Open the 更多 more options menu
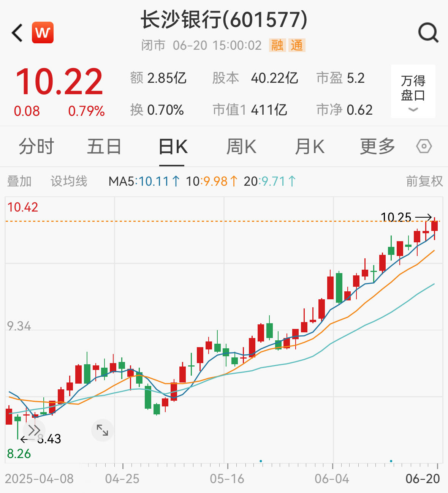The width and height of the screenshot is (448, 493). tap(377, 146)
